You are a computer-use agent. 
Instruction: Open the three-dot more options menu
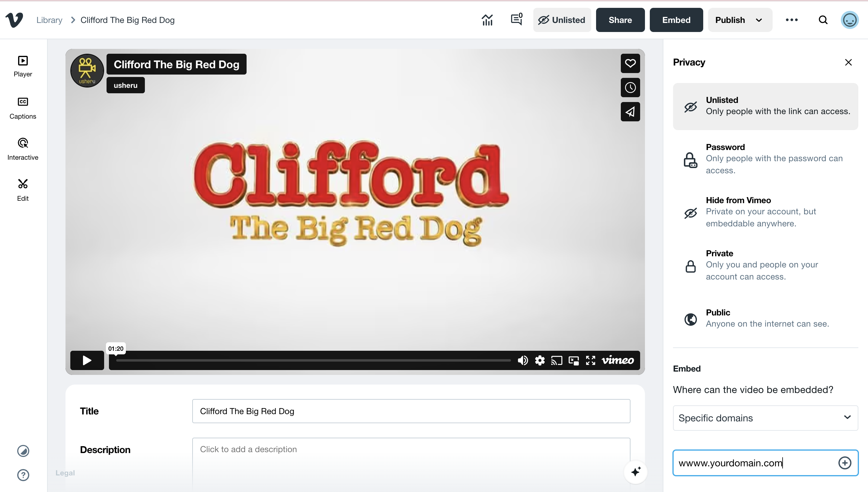(792, 20)
